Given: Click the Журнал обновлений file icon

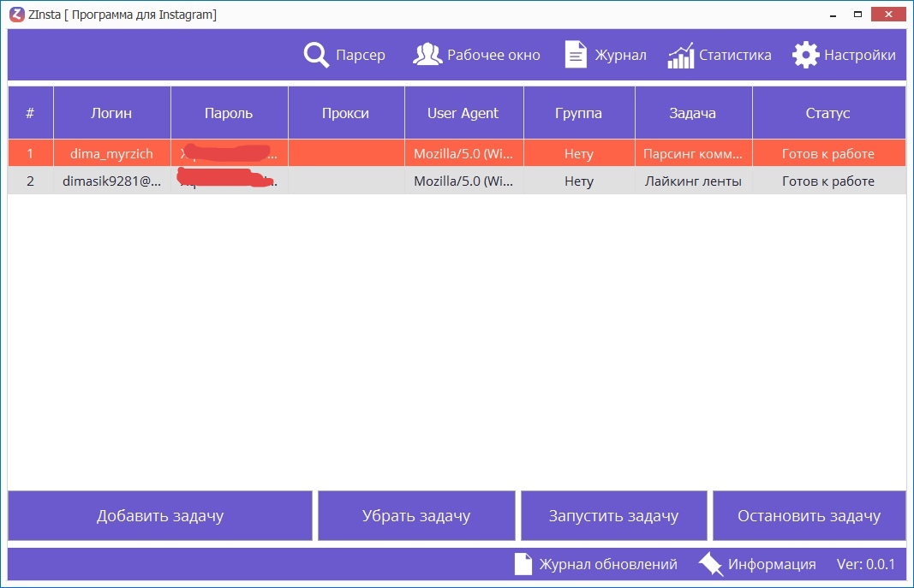Looking at the screenshot, I should pyautogui.click(x=523, y=564).
